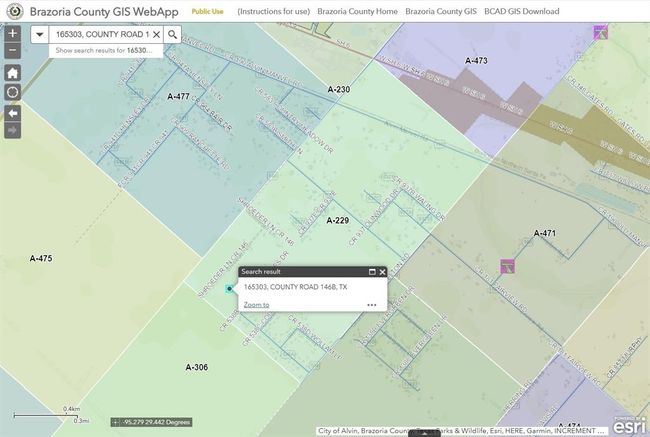This screenshot has height=437, width=650.
Task: Go to previous map extent arrow
Action: point(12,114)
